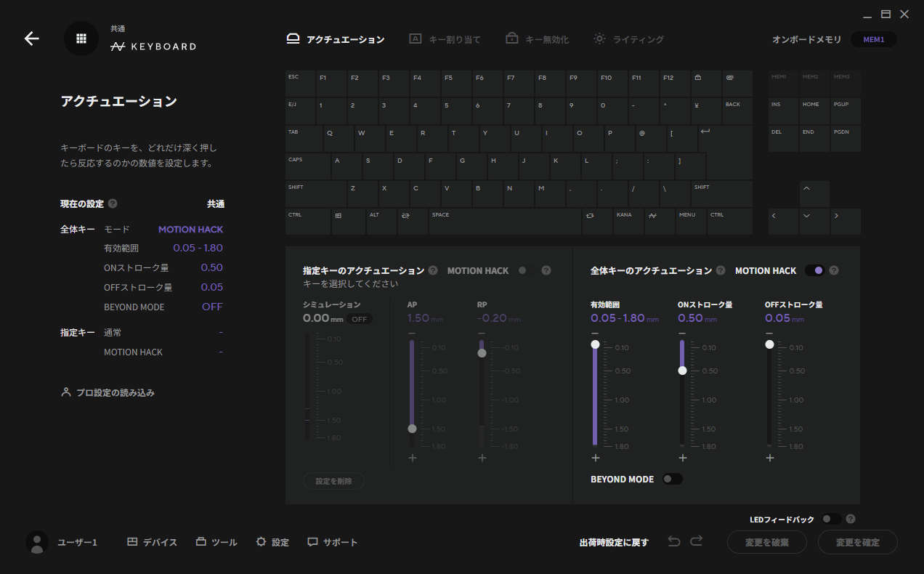This screenshot has width=924, height=574.
Task: Open the device grid menu icon
Action: point(81,39)
